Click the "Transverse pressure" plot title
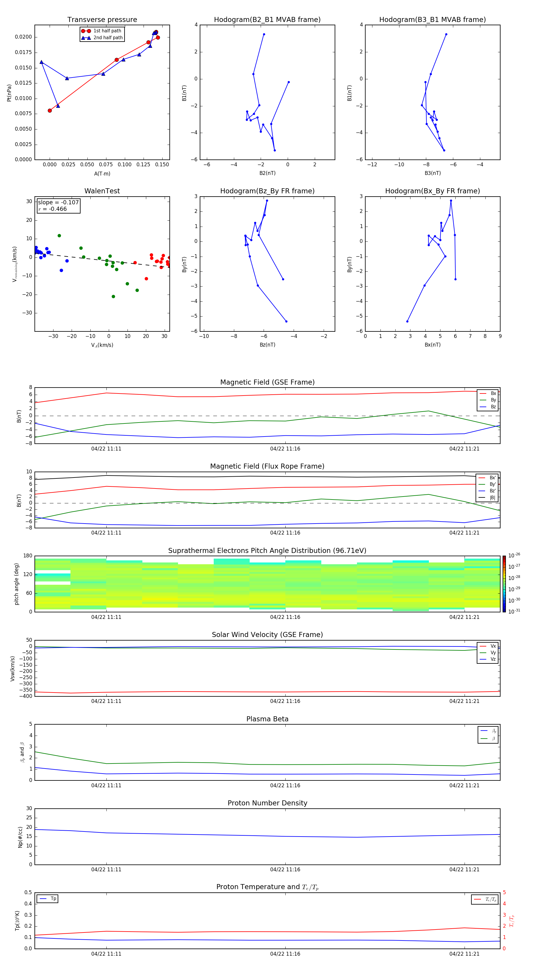 [102, 20]
